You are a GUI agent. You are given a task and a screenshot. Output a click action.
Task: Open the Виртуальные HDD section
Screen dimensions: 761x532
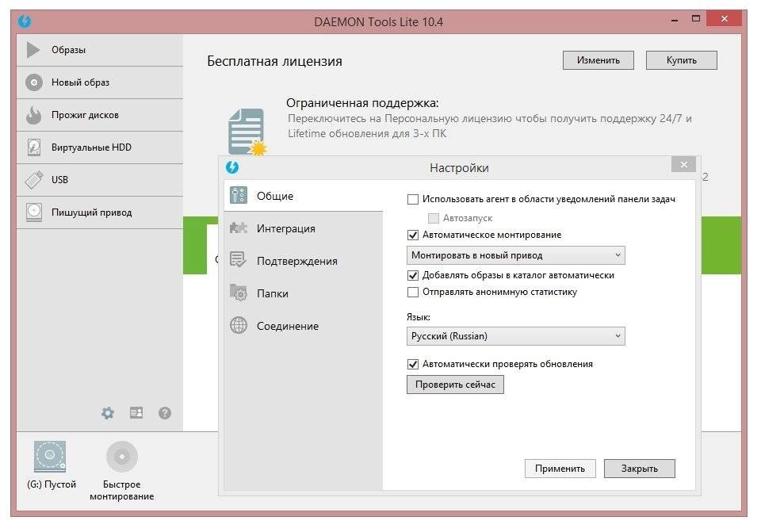click(x=100, y=147)
